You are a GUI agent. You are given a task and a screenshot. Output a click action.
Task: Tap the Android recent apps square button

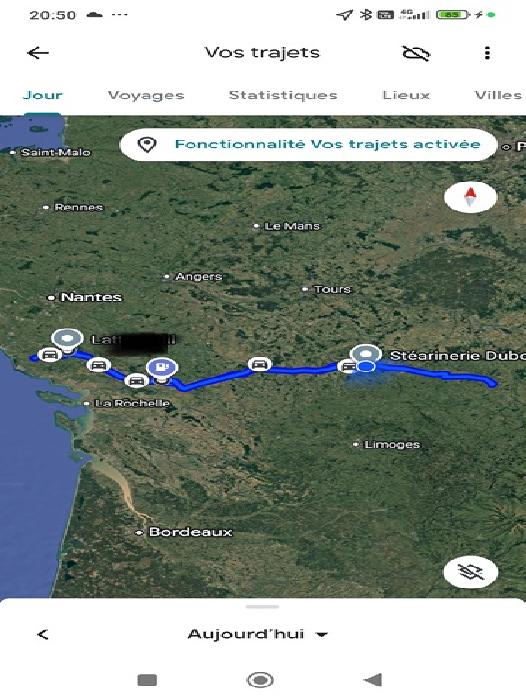147,680
